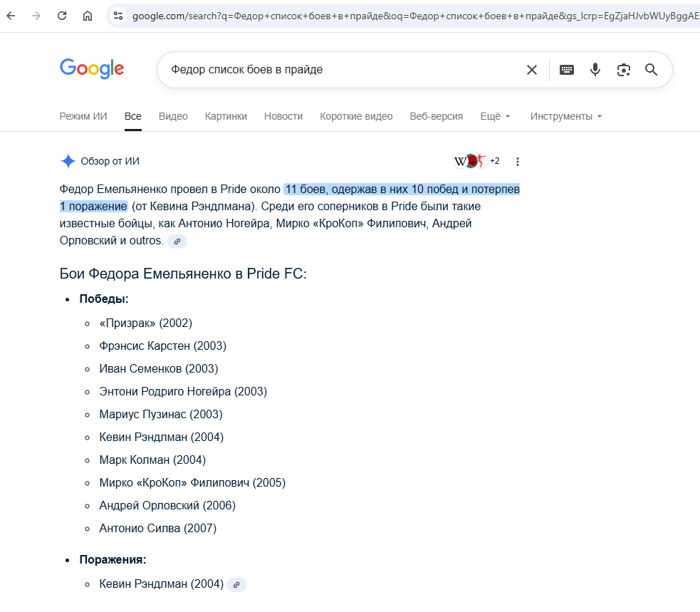700x612 pixels.
Task: Open the Видео results tab
Action: tap(173, 116)
